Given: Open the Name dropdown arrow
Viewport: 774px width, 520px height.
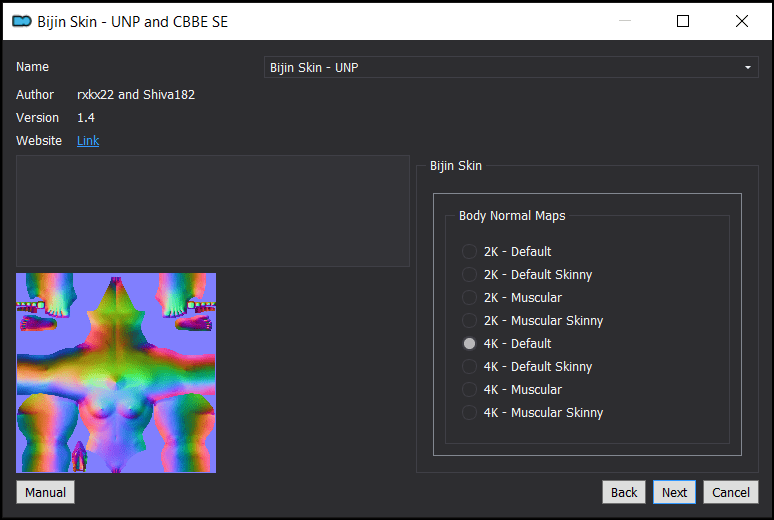Looking at the screenshot, I should tap(747, 67).
